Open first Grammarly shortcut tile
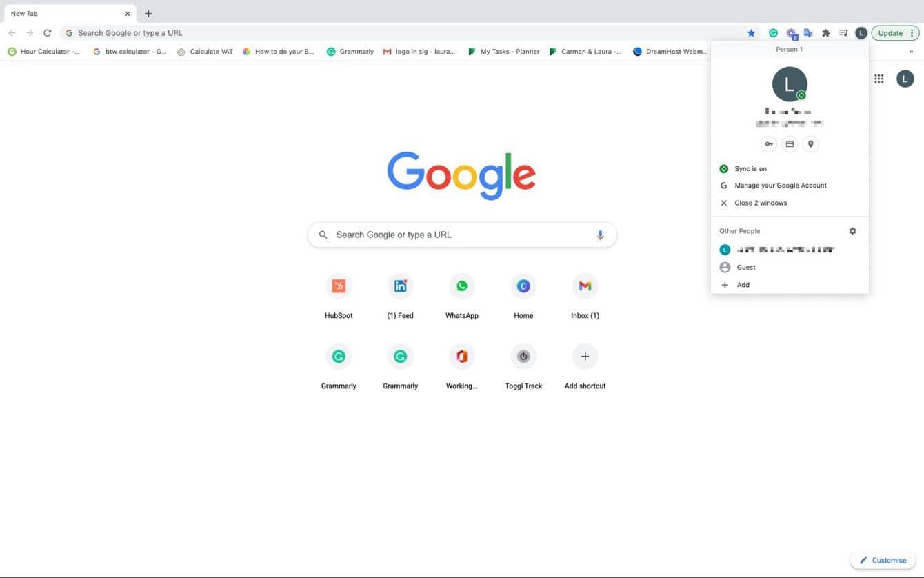924x578 pixels. [339, 367]
